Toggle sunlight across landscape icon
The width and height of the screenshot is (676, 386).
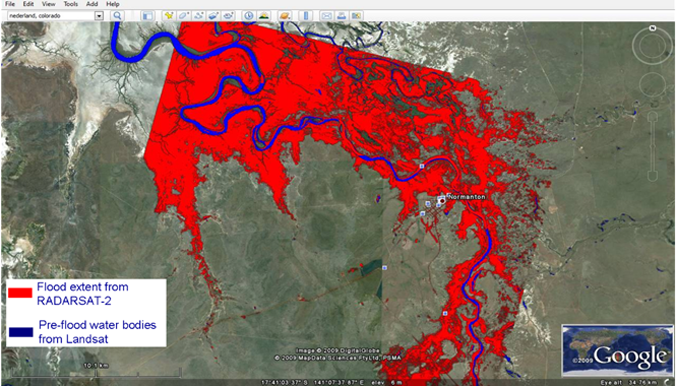pos(264,16)
